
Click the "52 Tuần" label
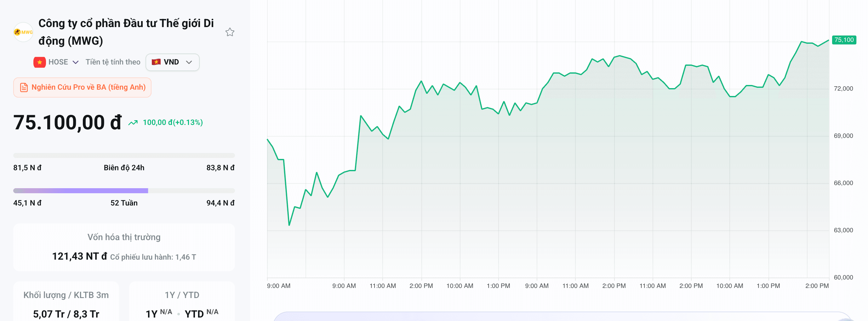[124, 203]
